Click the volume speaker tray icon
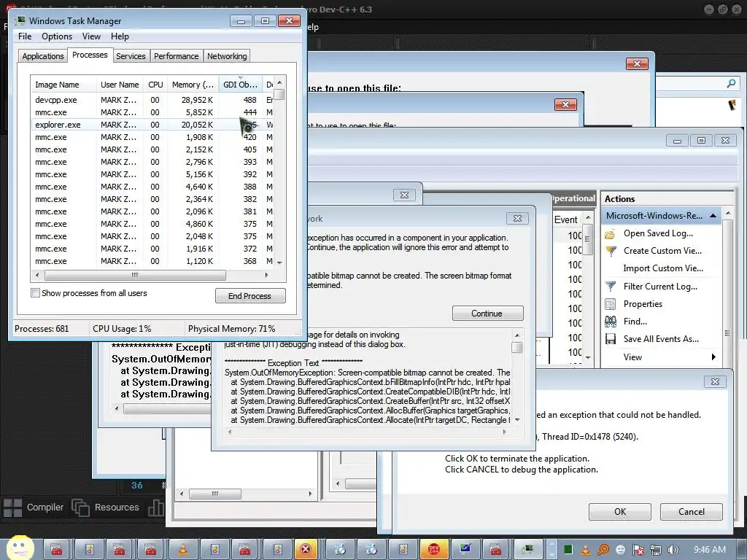This screenshot has height=560, width=747. (673, 550)
